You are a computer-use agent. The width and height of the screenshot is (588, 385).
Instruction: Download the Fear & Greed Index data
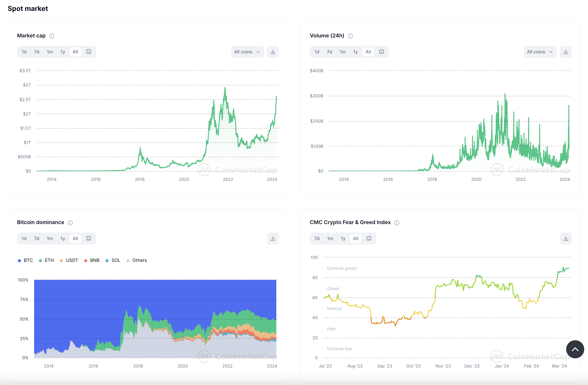(566, 238)
